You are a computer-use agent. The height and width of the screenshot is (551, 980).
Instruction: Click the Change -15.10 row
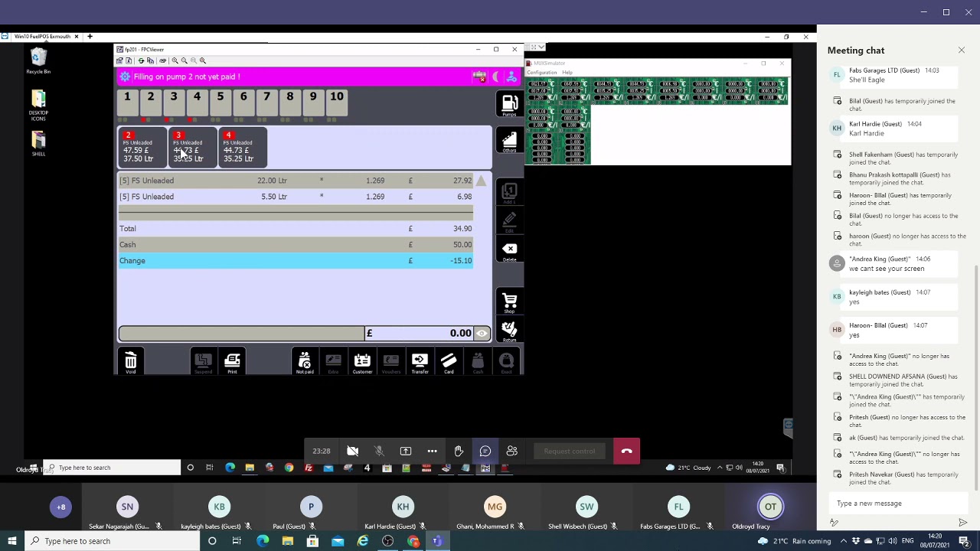tap(296, 261)
